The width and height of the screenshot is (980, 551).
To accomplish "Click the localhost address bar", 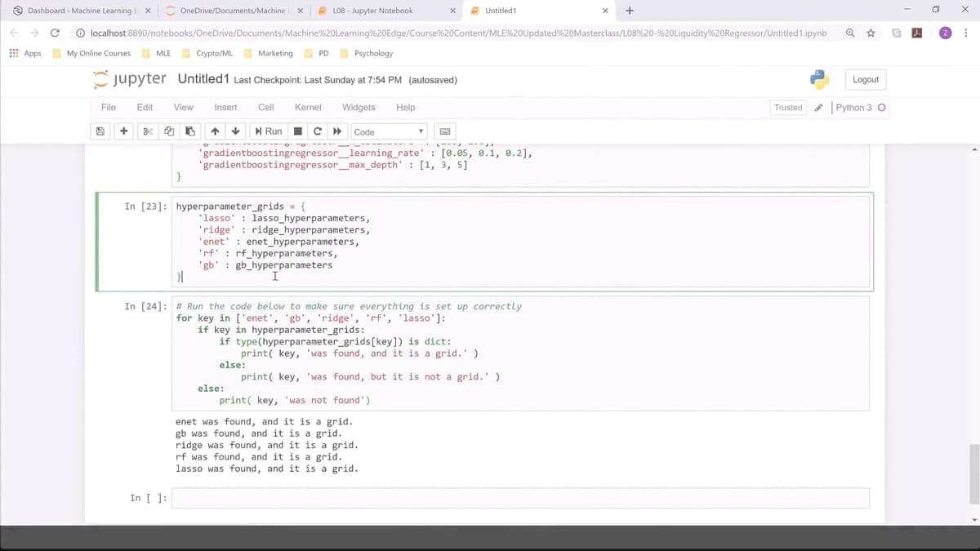I will 457,33.
